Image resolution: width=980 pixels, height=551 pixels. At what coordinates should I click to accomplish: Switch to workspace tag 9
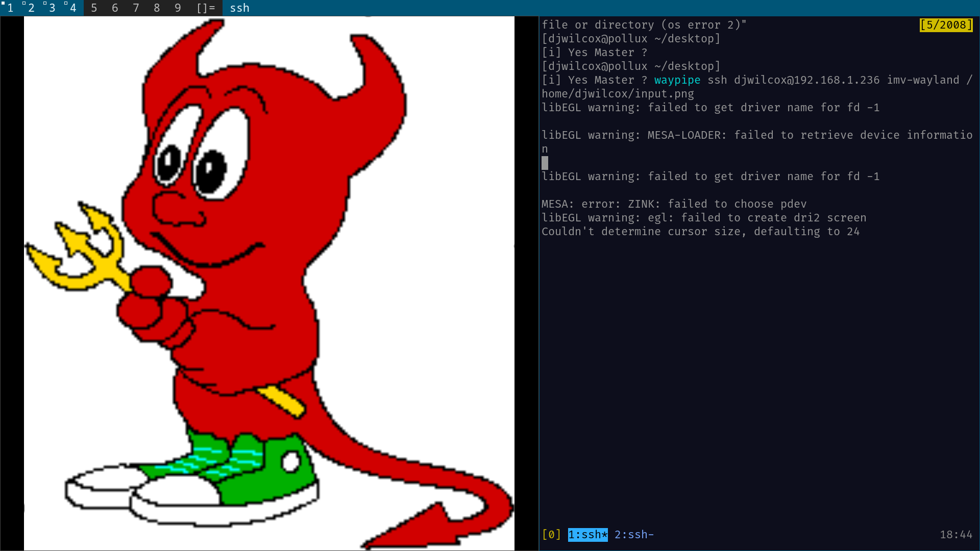[x=178, y=8]
